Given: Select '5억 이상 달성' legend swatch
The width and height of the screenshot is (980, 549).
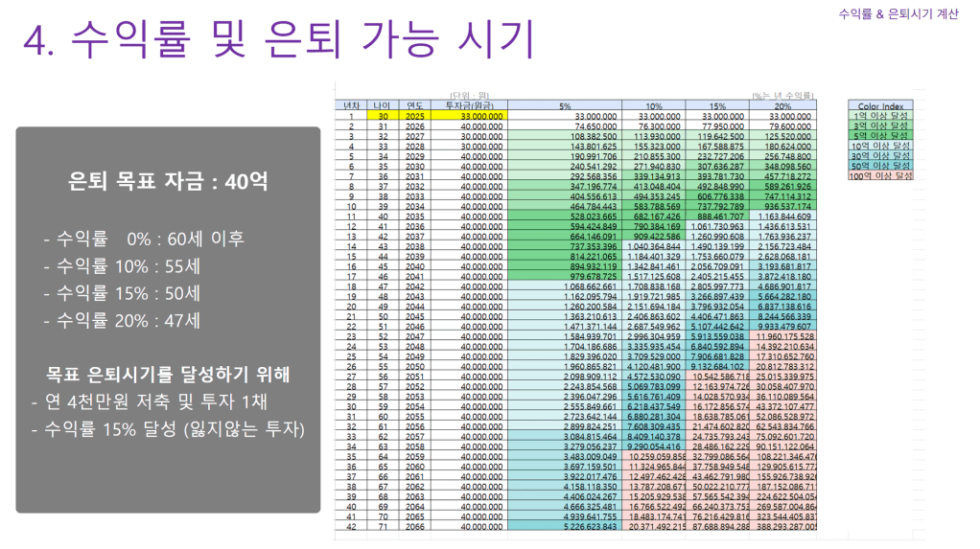Looking at the screenshot, I should [x=880, y=135].
